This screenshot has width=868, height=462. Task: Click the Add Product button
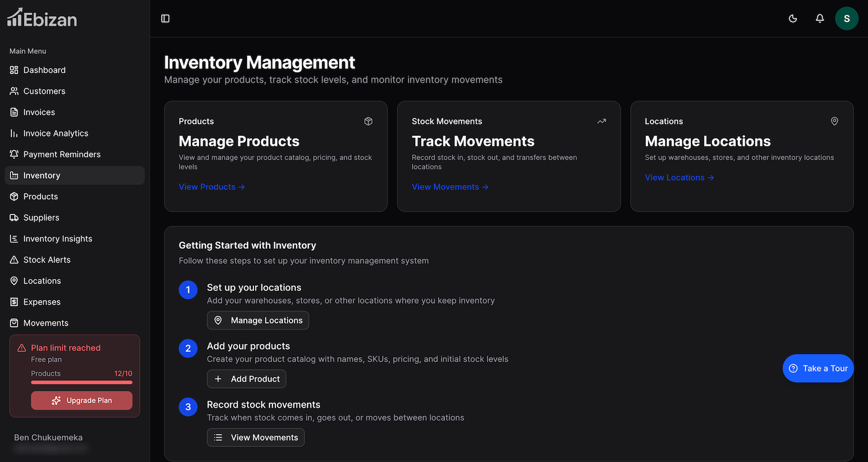(247, 379)
